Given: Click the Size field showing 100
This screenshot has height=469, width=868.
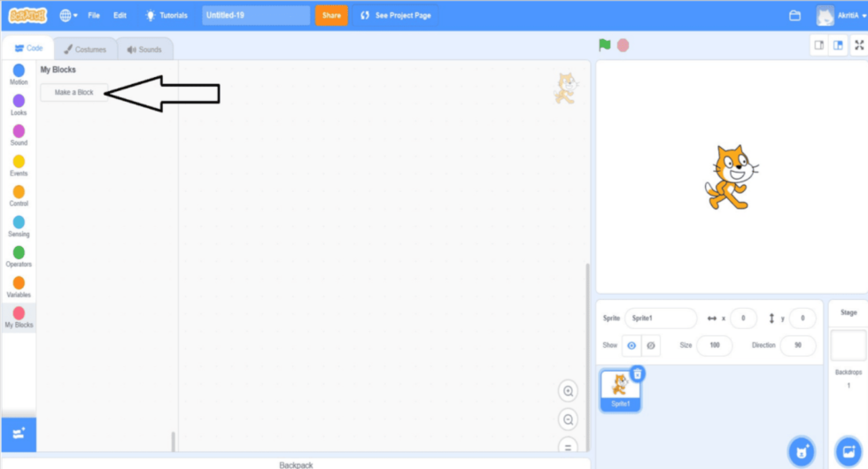Looking at the screenshot, I should 715,345.
